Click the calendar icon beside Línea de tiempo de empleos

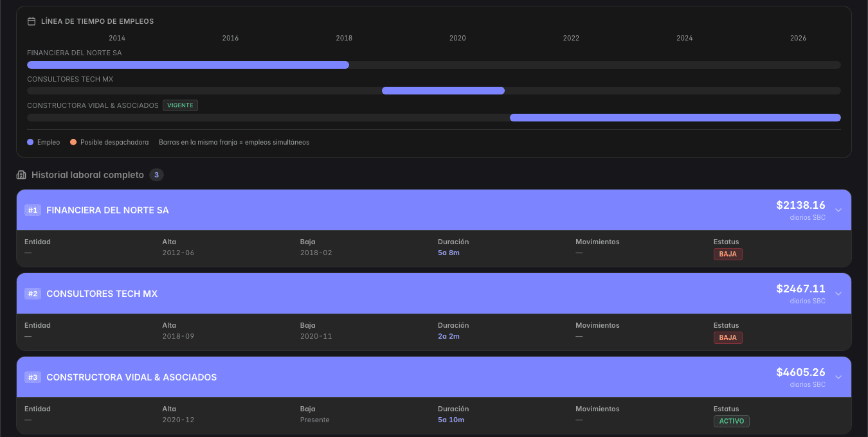[x=32, y=21]
